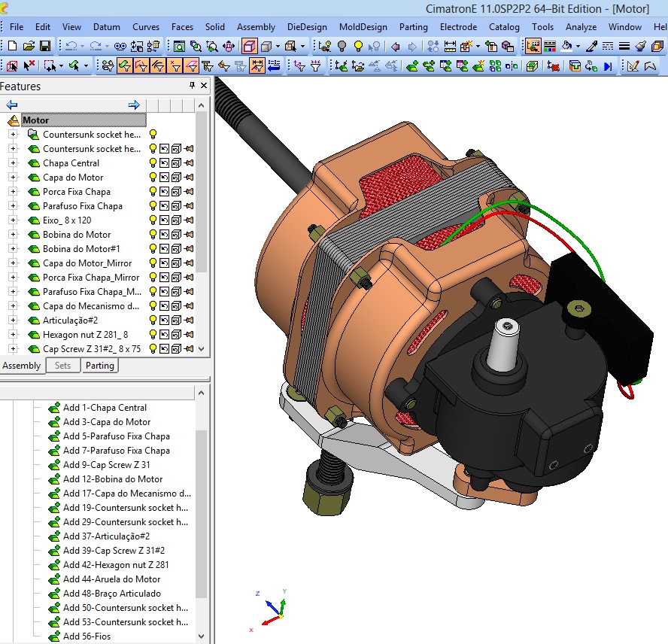The image size is (668, 644).
Task: Toggle the wireframe cube display mode
Action: pyautogui.click(x=250, y=46)
